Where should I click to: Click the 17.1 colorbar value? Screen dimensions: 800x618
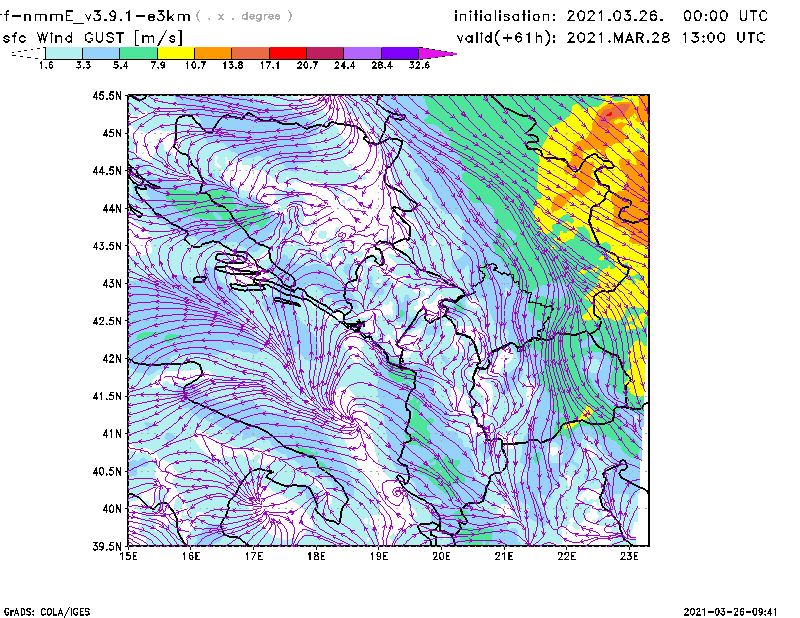(269, 65)
